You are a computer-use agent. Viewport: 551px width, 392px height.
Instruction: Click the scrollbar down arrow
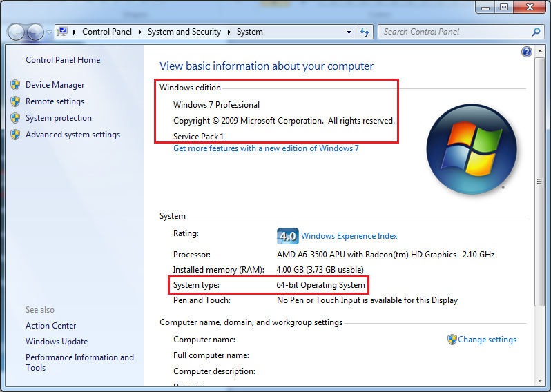coord(539,380)
